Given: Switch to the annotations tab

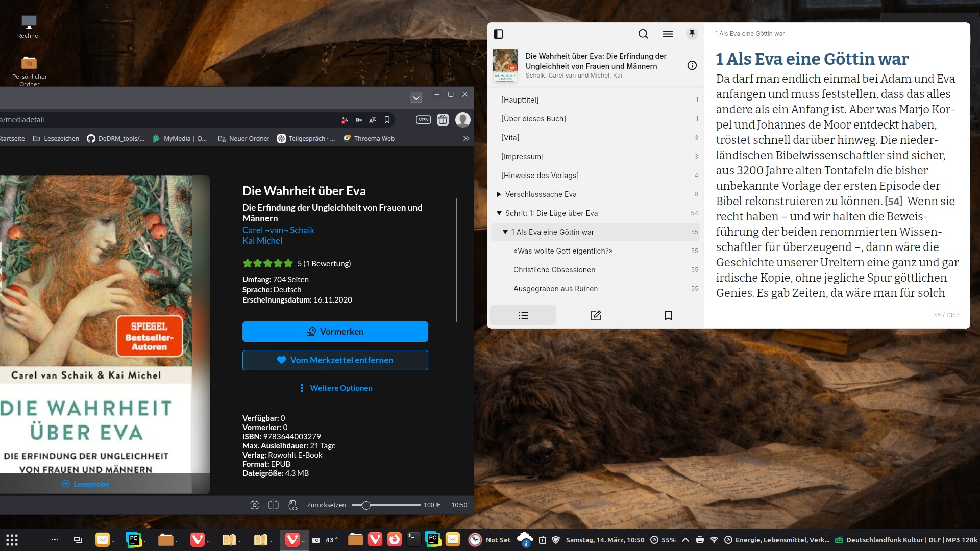Looking at the screenshot, I should (x=596, y=315).
